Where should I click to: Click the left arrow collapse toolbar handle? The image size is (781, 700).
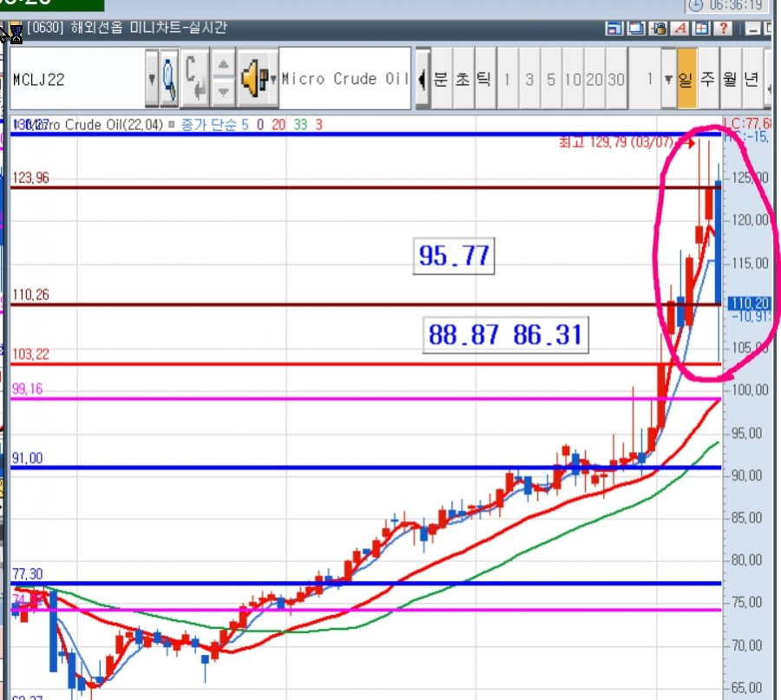coord(423,79)
